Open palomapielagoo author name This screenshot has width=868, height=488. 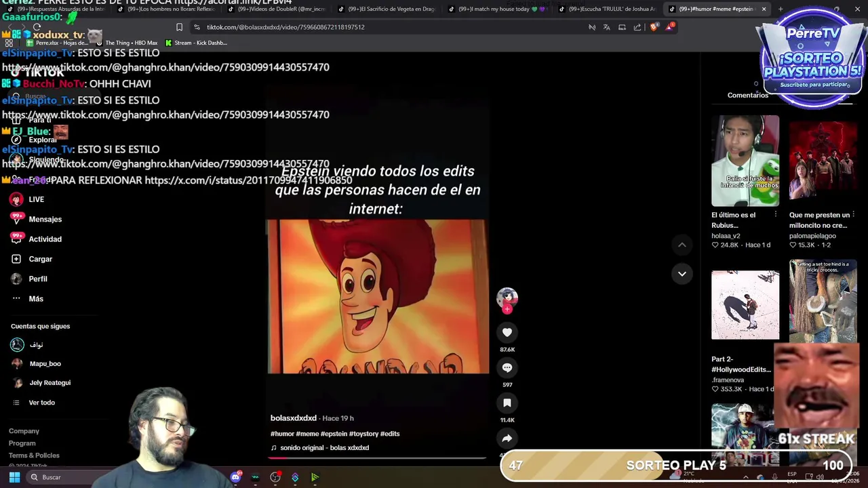click(x=812, y=236)
